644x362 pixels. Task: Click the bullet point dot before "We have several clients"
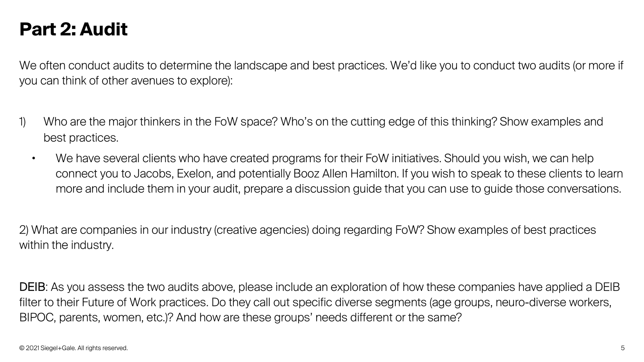click(34, 158)
